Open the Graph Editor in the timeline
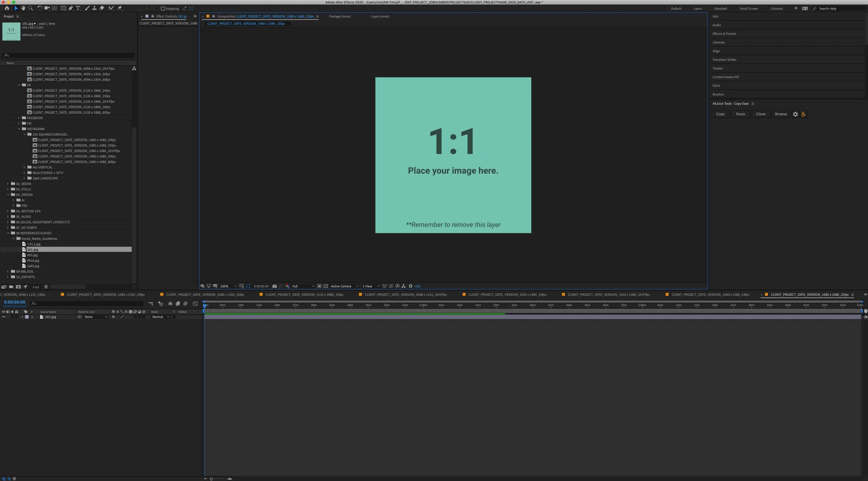 [x=195, y=303]
